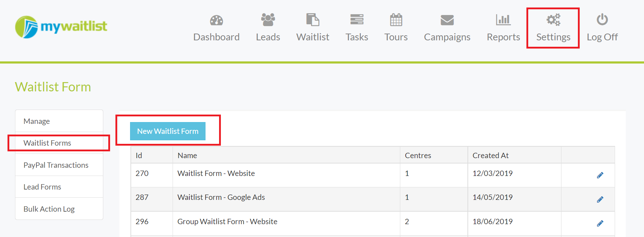
Task: Click the Log Off power icon
Action: click(602, 19)
